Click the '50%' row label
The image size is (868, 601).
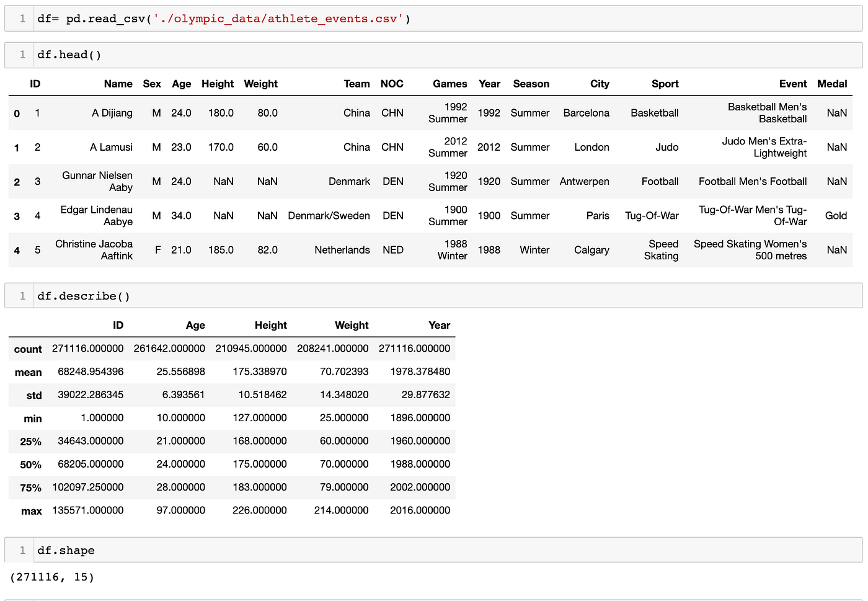pos(30,465)
